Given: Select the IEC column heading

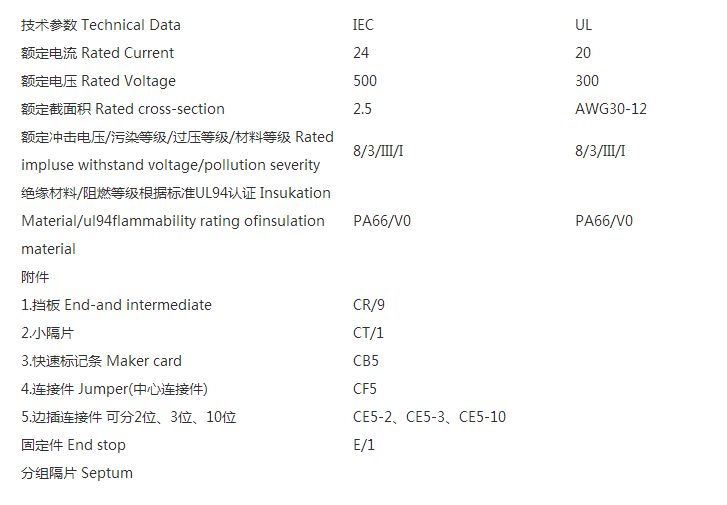Looking at the screenshot, I should (363, 25).
